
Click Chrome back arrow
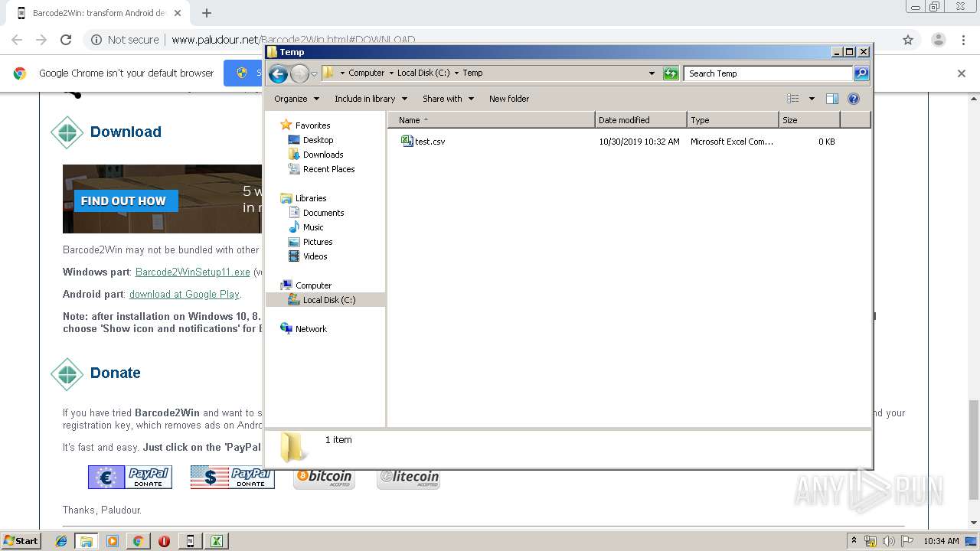[x=17, y=40]
